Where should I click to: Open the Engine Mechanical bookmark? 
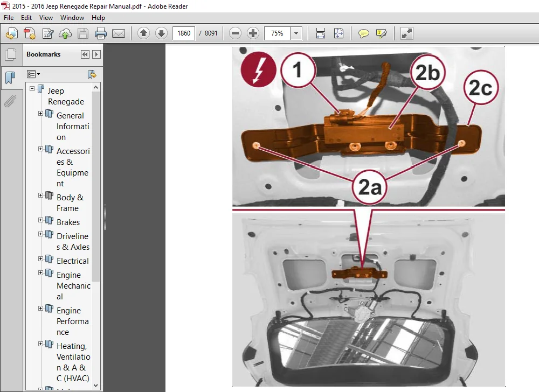pos(73,285)
